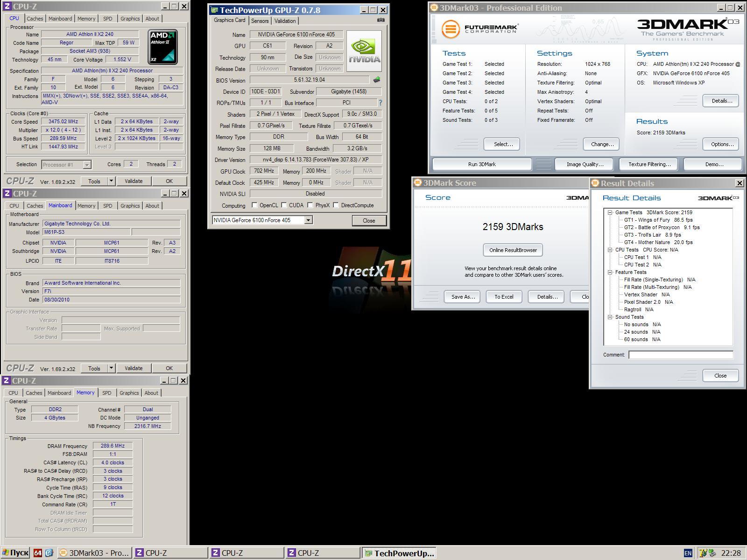Click the bus interface question mark icon
The height and width of the screenshot is (560, 747).
click(x=380, y=103)
